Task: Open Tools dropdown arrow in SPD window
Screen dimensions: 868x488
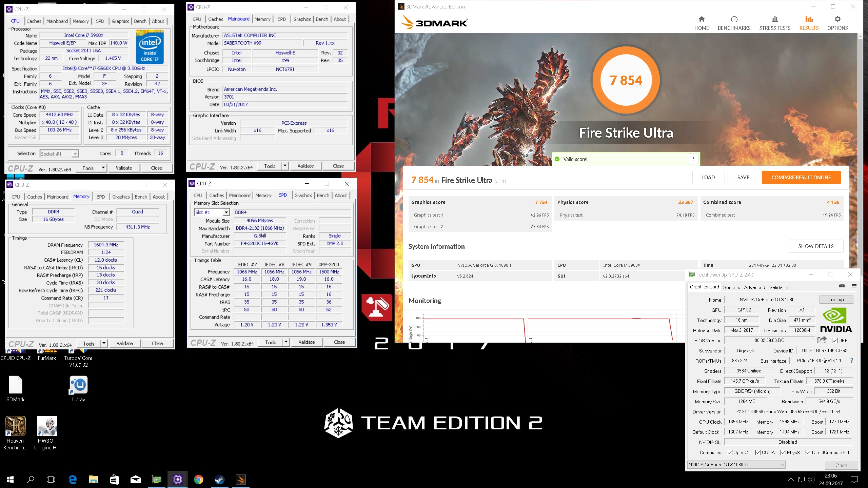Action: [286, 342]
